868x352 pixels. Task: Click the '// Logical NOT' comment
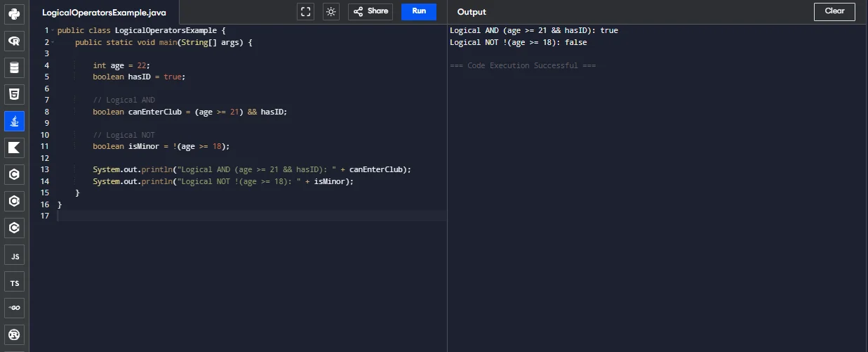click(124, 135)
